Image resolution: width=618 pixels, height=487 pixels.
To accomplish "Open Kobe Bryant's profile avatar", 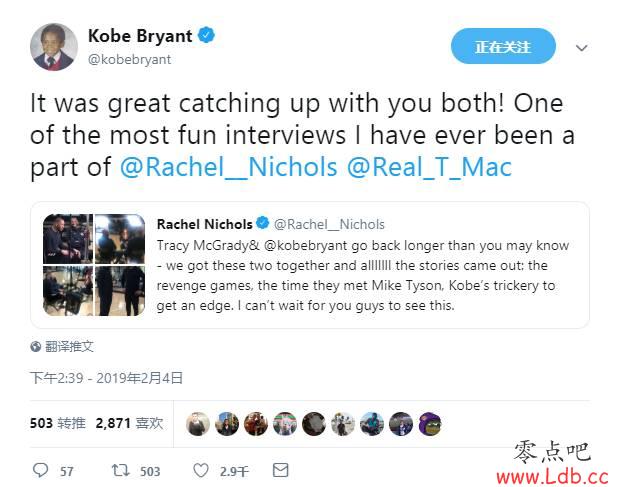I will (54, 47).
